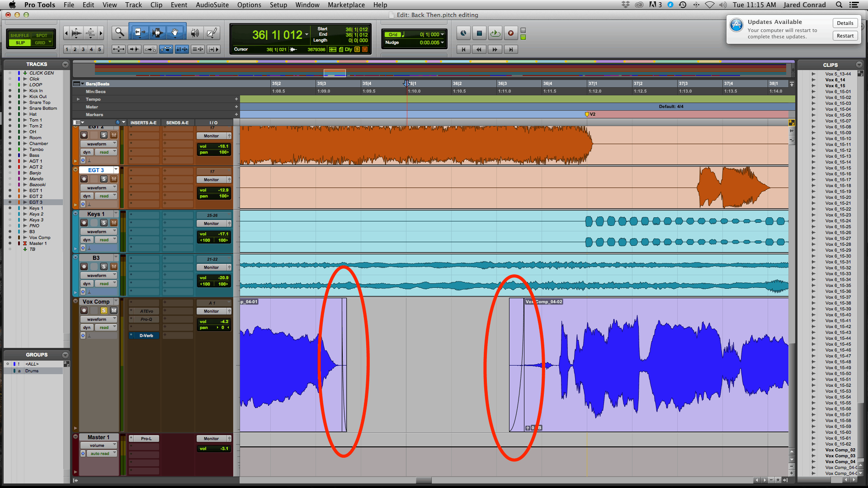The height and width of the screenshot is (488, 868).
Task: Select the Selector tool waveform icon
Action: click(x=157, y=33)
